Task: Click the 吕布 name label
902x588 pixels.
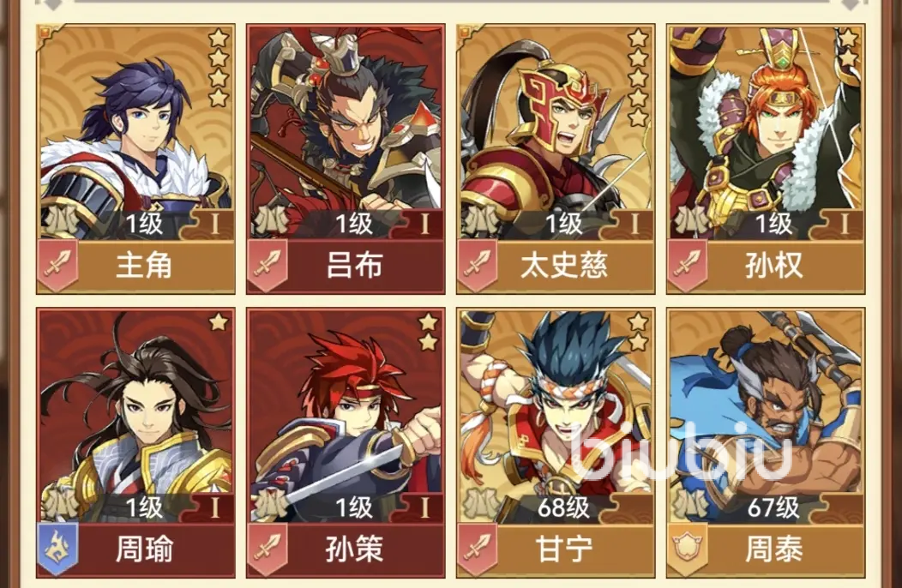Action: click(354, 266)
